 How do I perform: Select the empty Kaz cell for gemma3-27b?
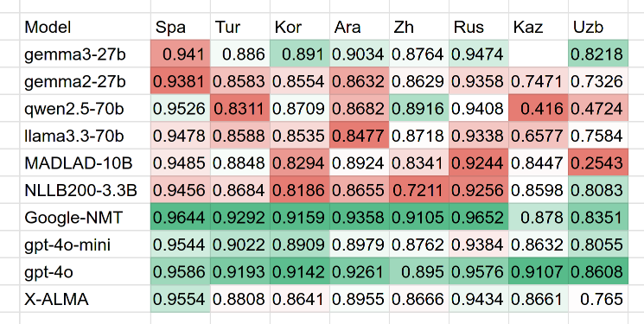539,54
